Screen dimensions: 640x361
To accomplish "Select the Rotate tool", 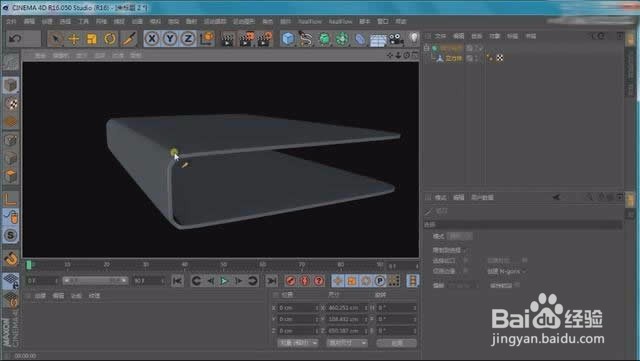I will [x=110, y=39].
